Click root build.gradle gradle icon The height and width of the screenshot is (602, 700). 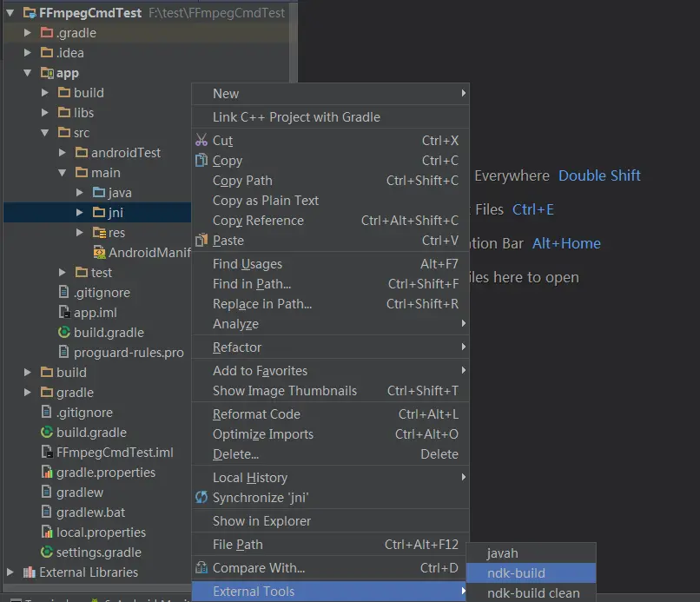(x=47, y=433)
